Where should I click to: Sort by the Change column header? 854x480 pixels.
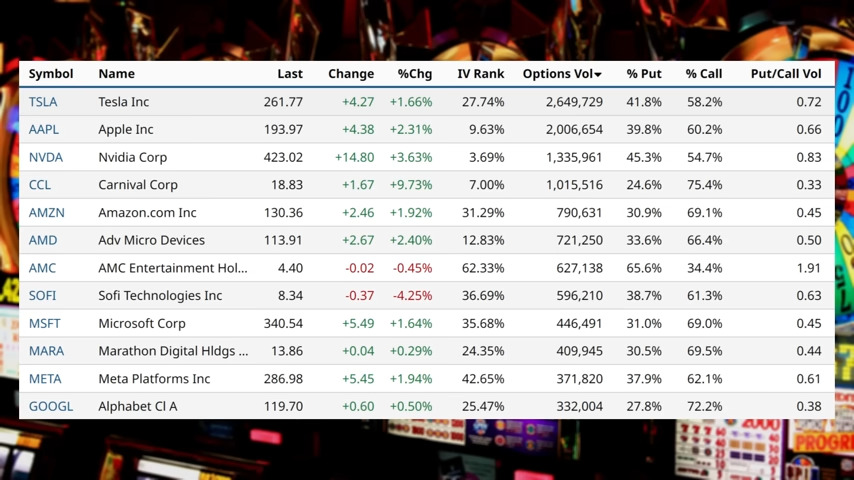coord(351,74)
